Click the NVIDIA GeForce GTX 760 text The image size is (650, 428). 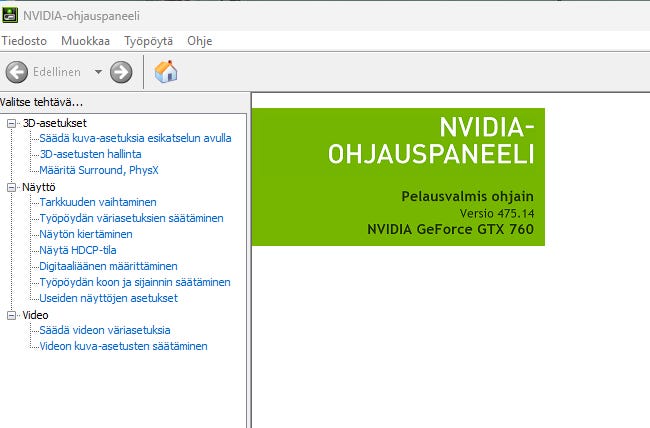coord(451,229)
